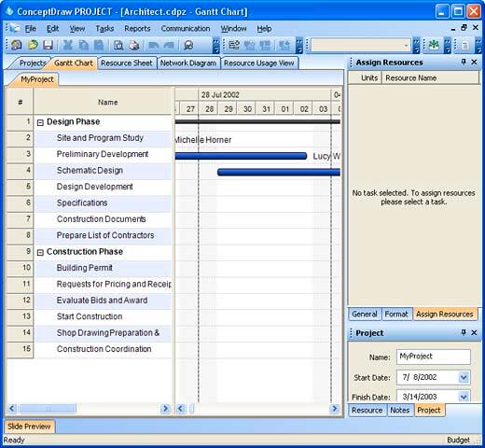Select the Schematic Design task row
This screenshot has width=485, height=448.
point(103,171)
